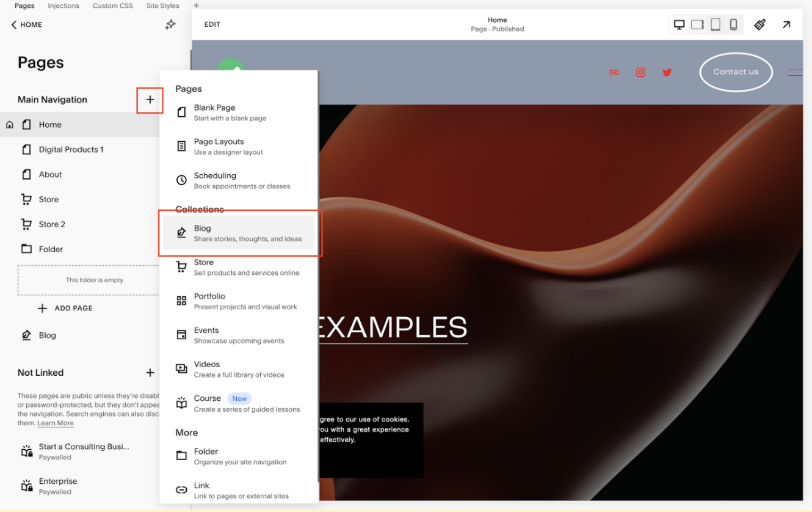Toggle tablet preview mode
Screen dimensions: 812x512
pyautogui.click(x=715, y=24)
